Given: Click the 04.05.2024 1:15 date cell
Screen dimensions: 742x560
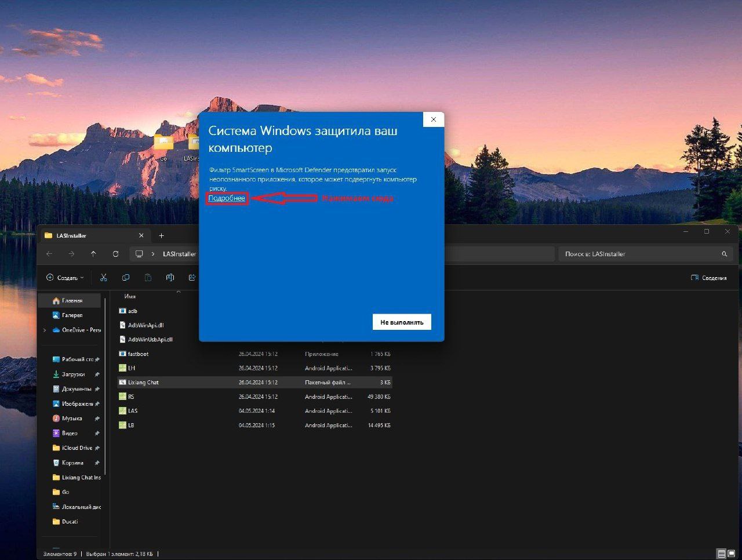Looking at the screenshot, I should [x=256, y=425].
